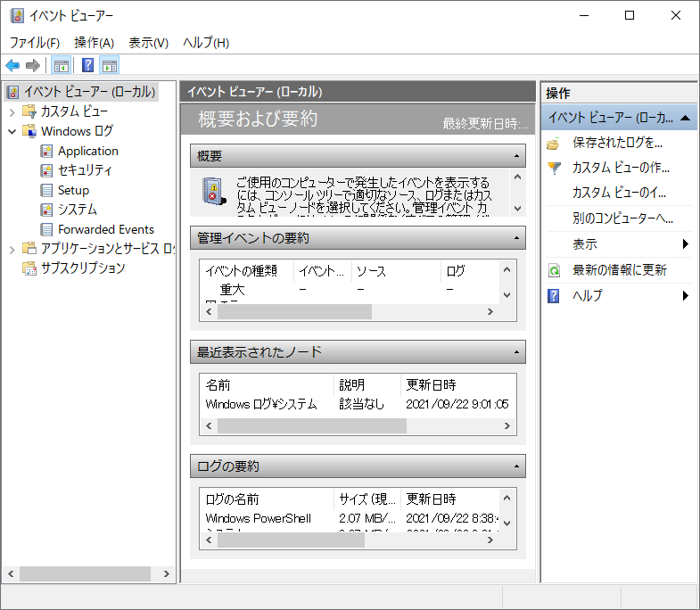This screenshot has height=610, width=700.
Task: Click the アプリケーションとサービス ログ folder icon
Action: (29, 248)
